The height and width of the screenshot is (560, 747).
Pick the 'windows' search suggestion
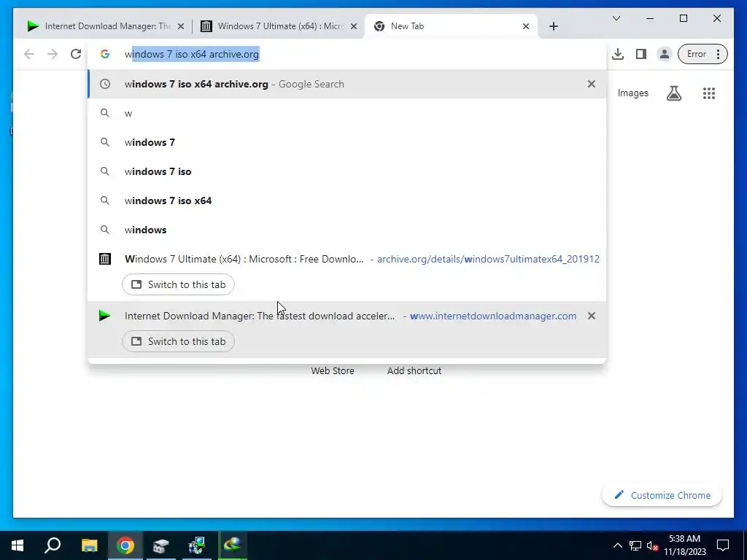[x=347, y=230]
